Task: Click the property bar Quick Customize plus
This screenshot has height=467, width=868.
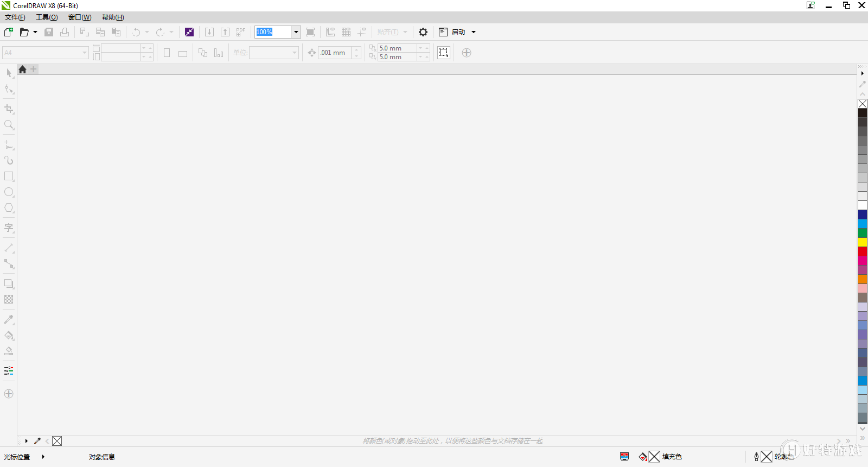Action: [467, 53]
